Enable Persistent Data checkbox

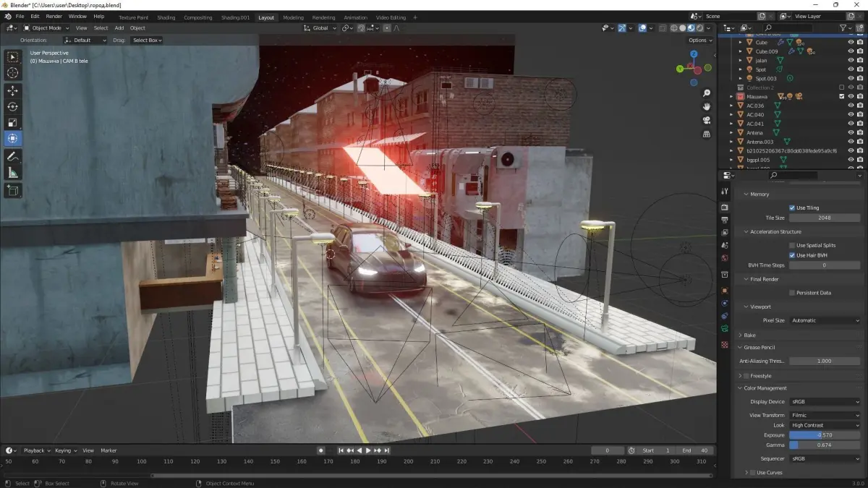coord(792,293)
